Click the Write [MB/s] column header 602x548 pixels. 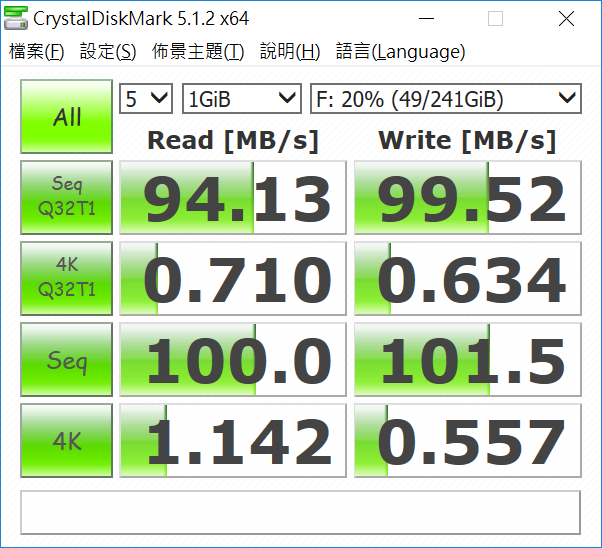tap(467, 141)
